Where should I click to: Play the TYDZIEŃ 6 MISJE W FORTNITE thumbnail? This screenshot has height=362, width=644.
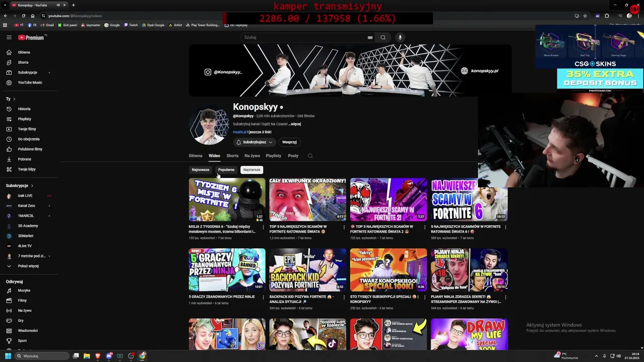pos(227,200)
